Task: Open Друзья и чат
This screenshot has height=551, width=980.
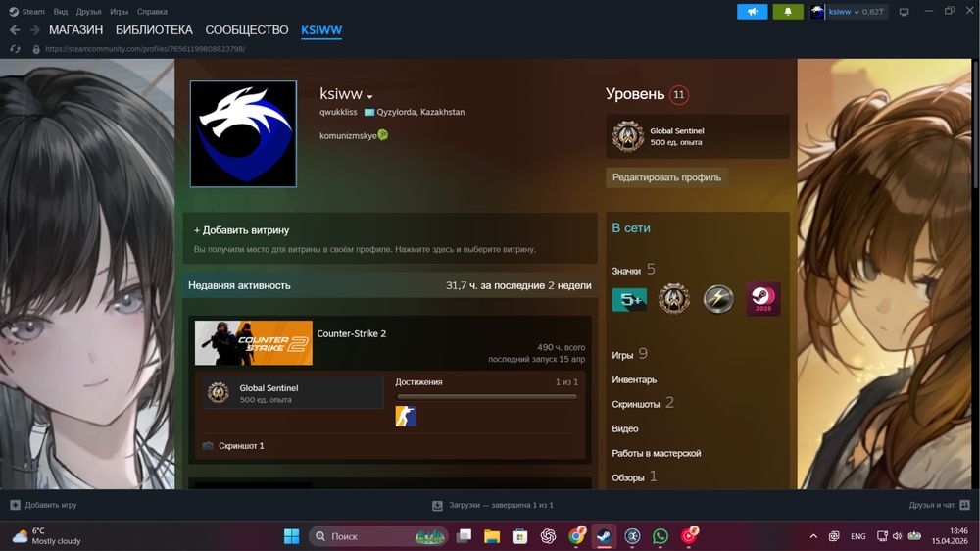Action: coord(939,505)
